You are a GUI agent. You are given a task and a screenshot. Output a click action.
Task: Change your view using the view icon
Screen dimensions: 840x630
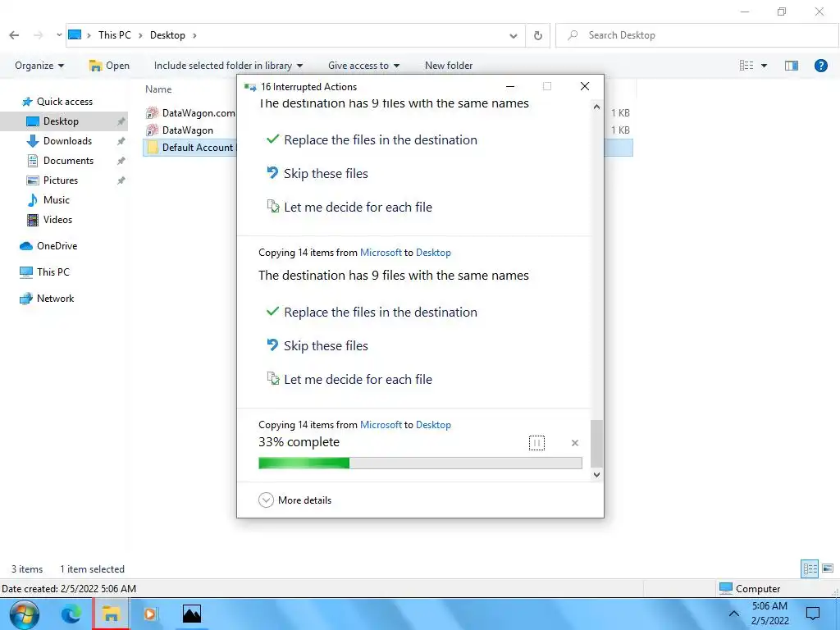(746, 66)
